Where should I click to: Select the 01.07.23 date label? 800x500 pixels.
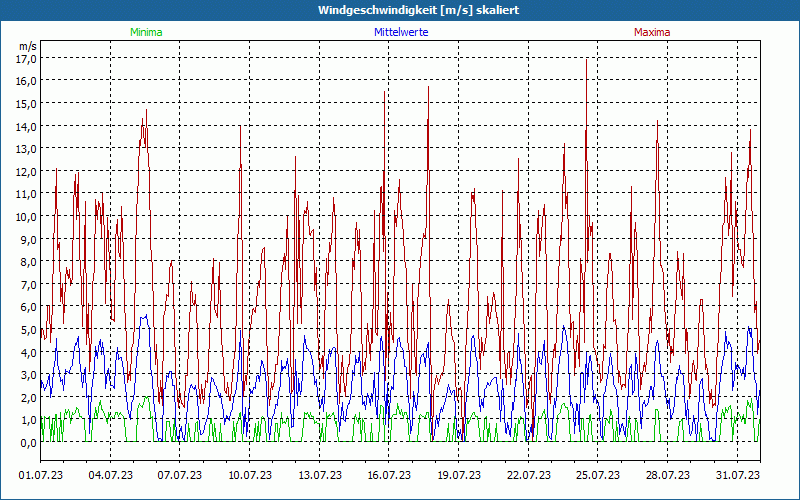[x=41, y=475]
